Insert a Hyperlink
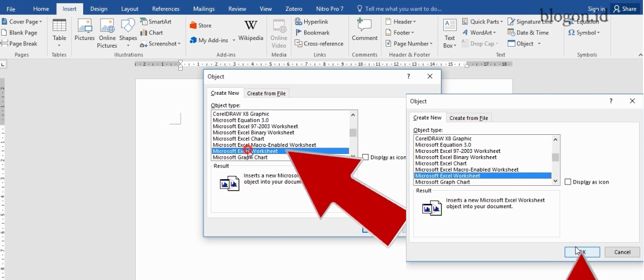 (x=312, y=22)
